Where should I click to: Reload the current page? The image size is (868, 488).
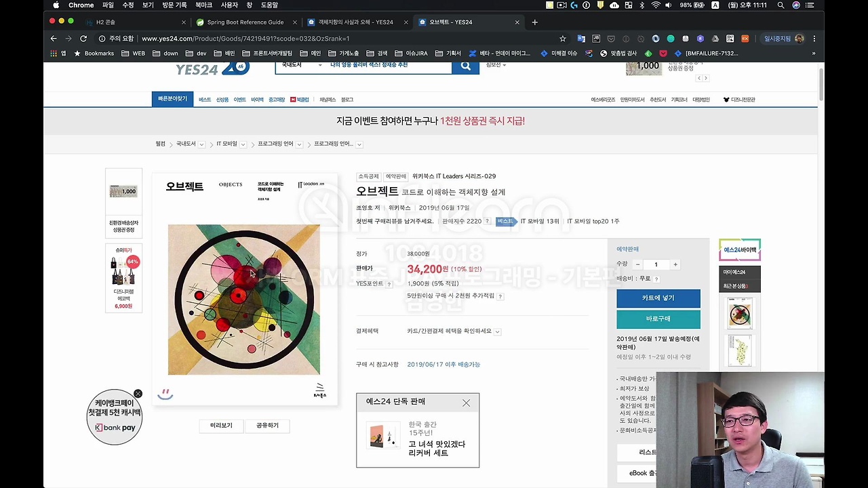coord(83,39)
